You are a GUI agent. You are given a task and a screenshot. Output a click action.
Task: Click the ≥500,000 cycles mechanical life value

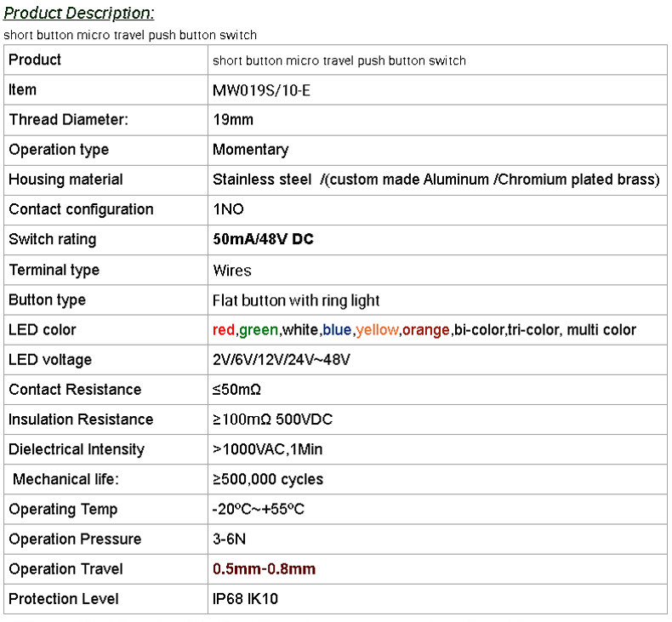268,479
